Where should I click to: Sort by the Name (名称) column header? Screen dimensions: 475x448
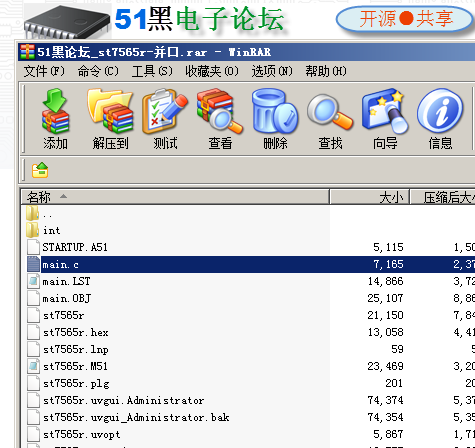(x=175, y=197)
